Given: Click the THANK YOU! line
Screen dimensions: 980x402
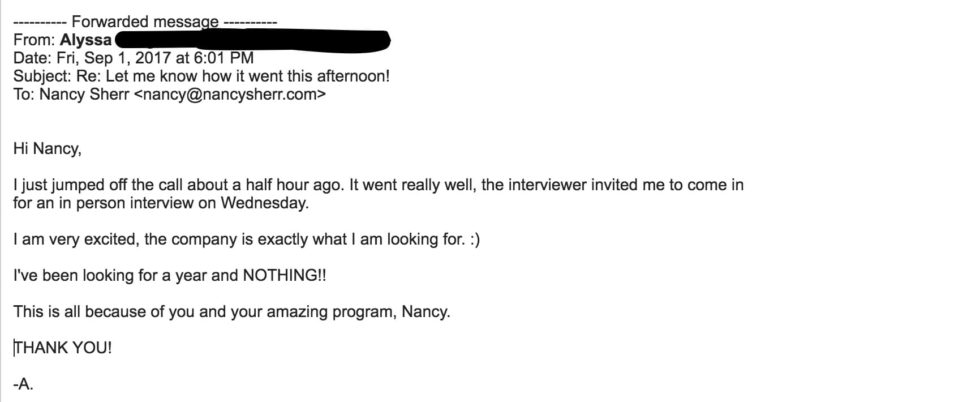Looking at the screenshot, I should (63, 348).
